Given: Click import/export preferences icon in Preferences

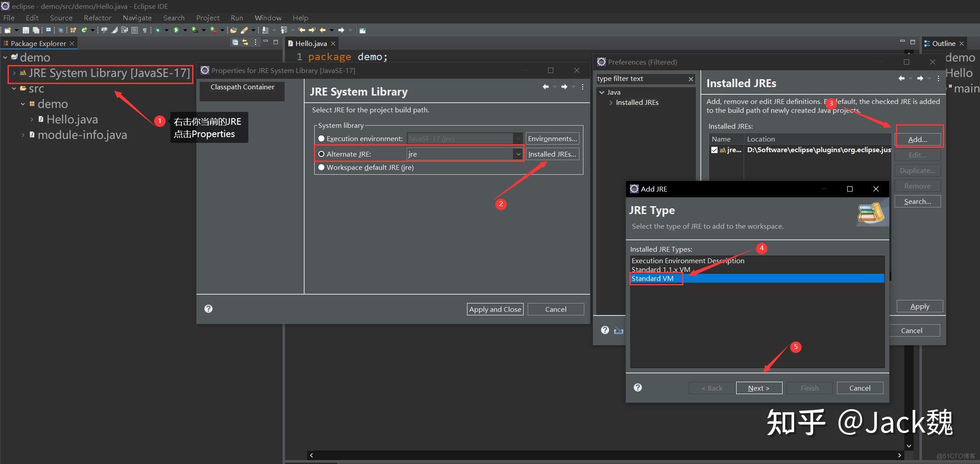Looking at the screenshot, I should coord(619,330).
